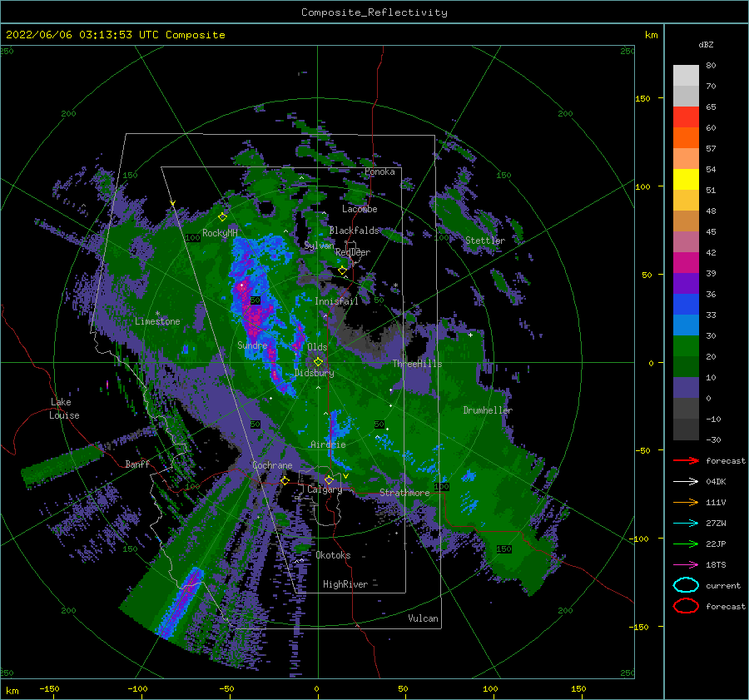Viewport: 749px width, 700px height.
Task: Select the Drumheller label on the map
Action: click(488, 410)
